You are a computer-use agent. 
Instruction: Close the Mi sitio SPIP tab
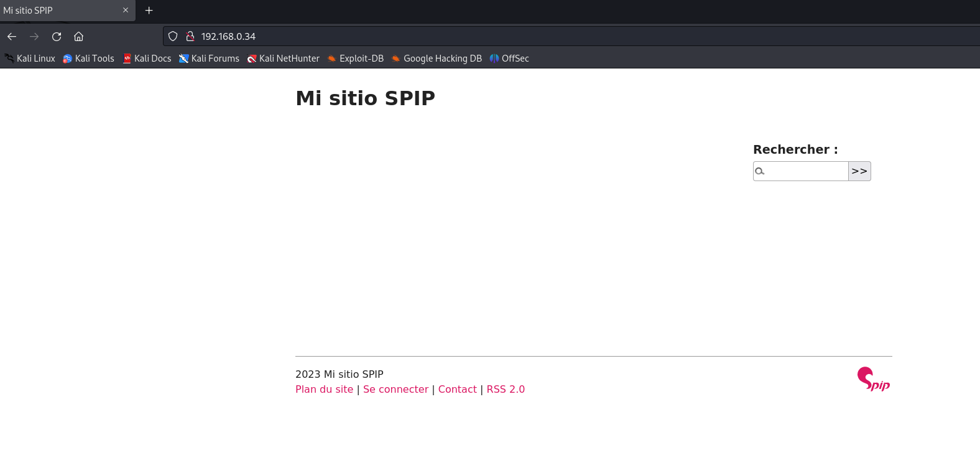(x=126, y=10)
